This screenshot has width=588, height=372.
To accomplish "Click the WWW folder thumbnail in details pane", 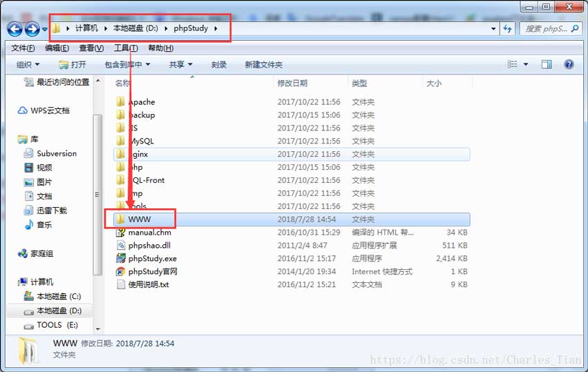I will coord(28,351).
